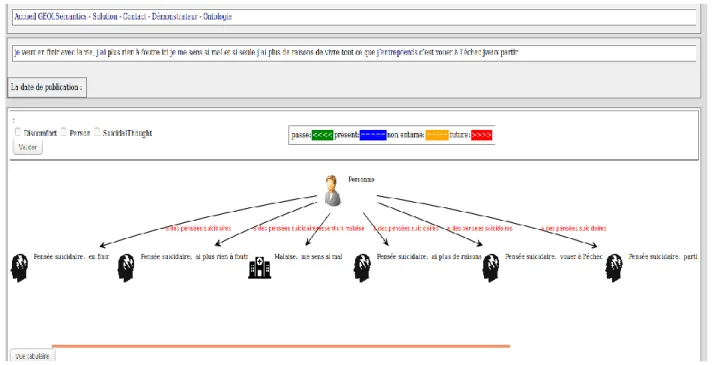Click the green passé legend swatch
Screen dimensions: 714x365
point(322,135)
